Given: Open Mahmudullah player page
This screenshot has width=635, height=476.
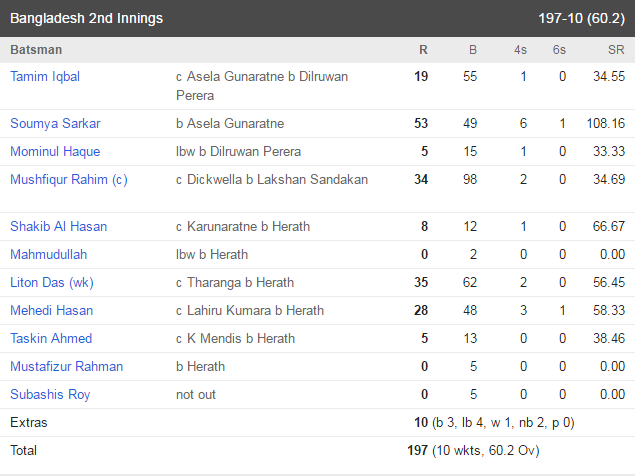Looking at the screenshot, I should point(49,254).
